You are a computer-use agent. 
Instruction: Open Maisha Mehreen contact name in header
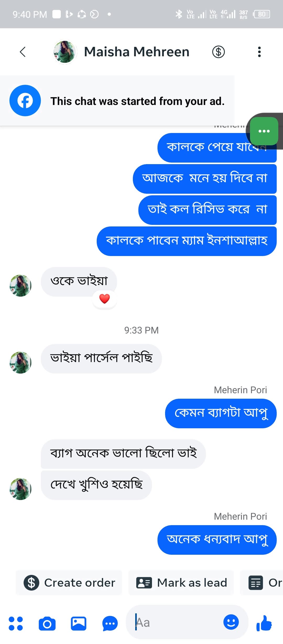[137, 52]
